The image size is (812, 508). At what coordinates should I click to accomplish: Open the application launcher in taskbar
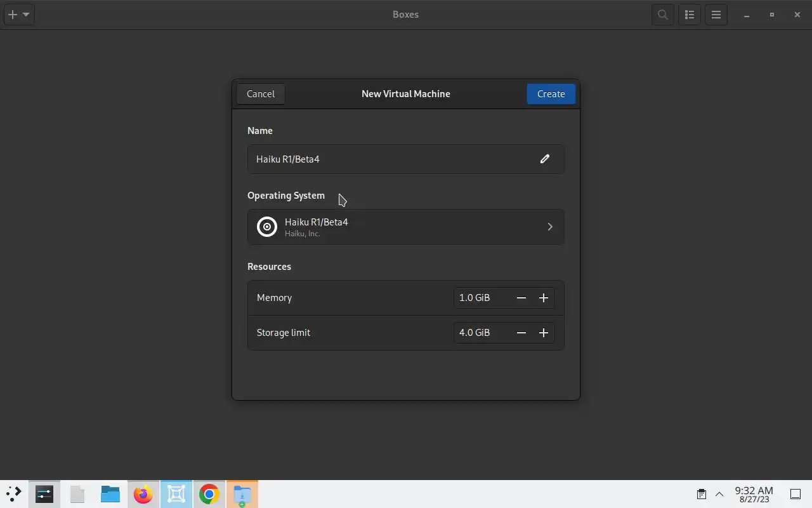pyautogui.click(x=13, y=494)
